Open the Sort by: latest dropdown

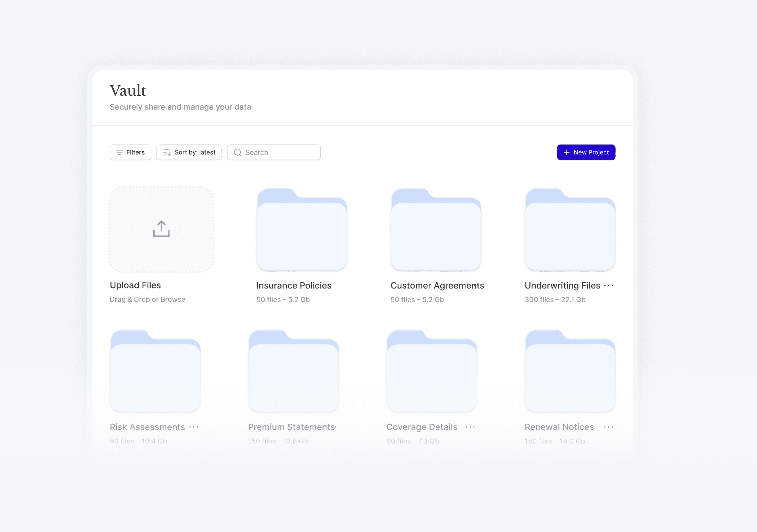(x=189, y=152)
